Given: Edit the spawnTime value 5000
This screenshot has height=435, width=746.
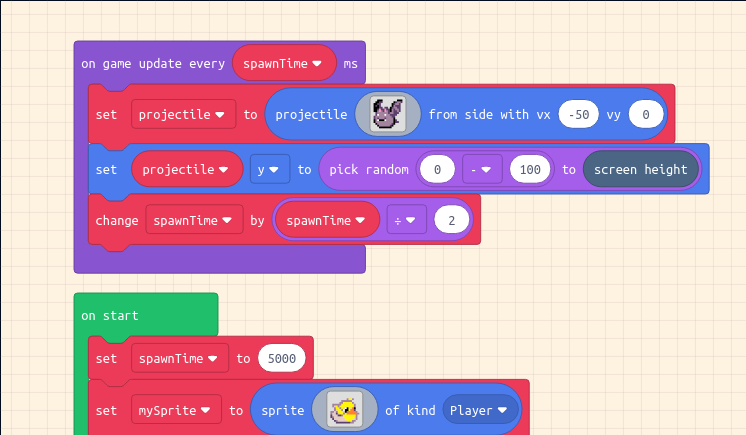Looking at the screenshot, I should pyautogui.click(x=282, y=358).
